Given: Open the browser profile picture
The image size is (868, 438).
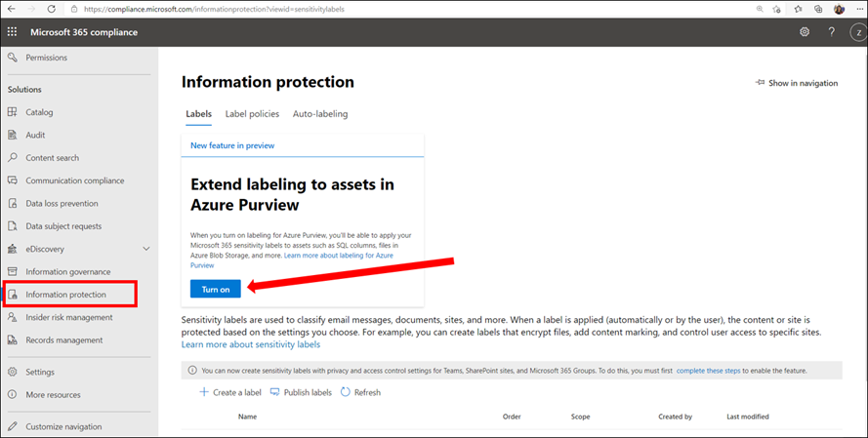Looking at the screenshot, I should pos(839,9).
